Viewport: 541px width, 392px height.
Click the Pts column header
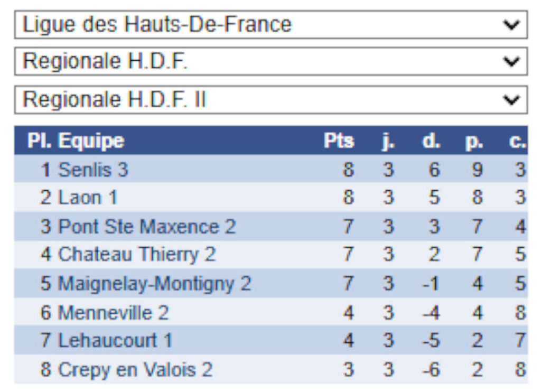339,141
